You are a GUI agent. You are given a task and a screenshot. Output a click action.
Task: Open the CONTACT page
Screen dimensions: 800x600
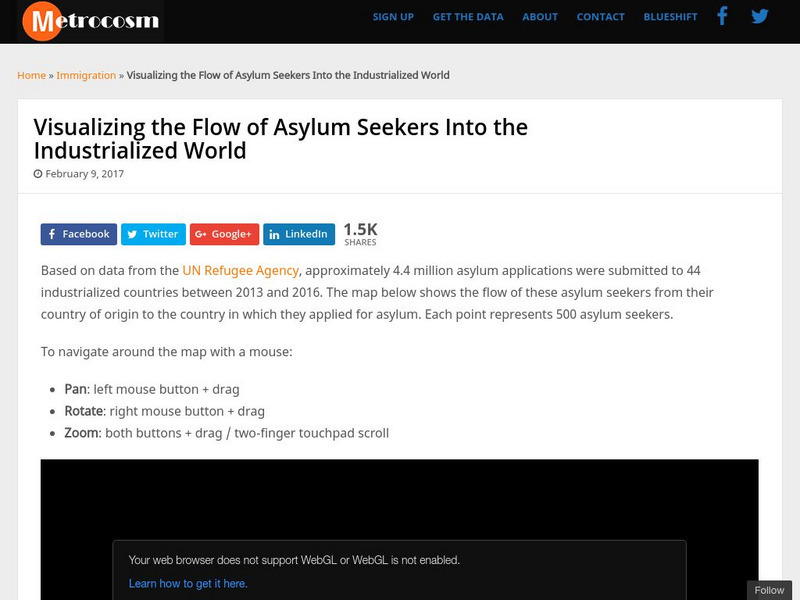click(601, 17)
